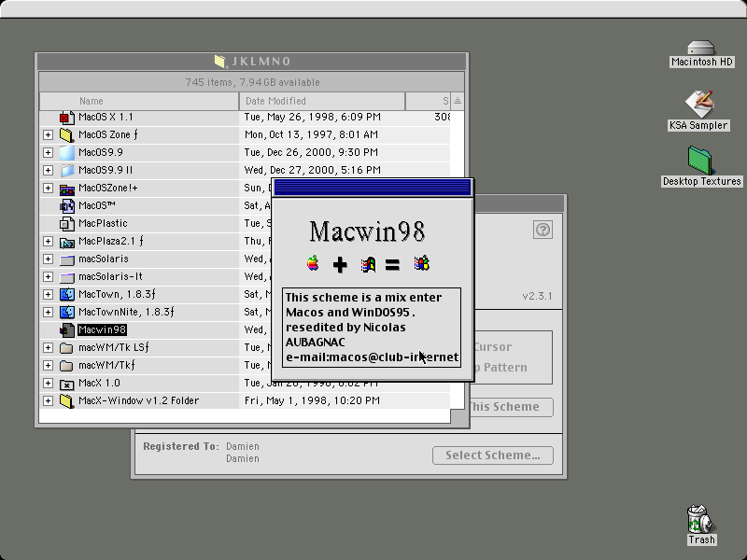Expand the MacTown, 1.8.3ƒ row
Viewport: 747px width, 560px height.
(x=48, y=294)
